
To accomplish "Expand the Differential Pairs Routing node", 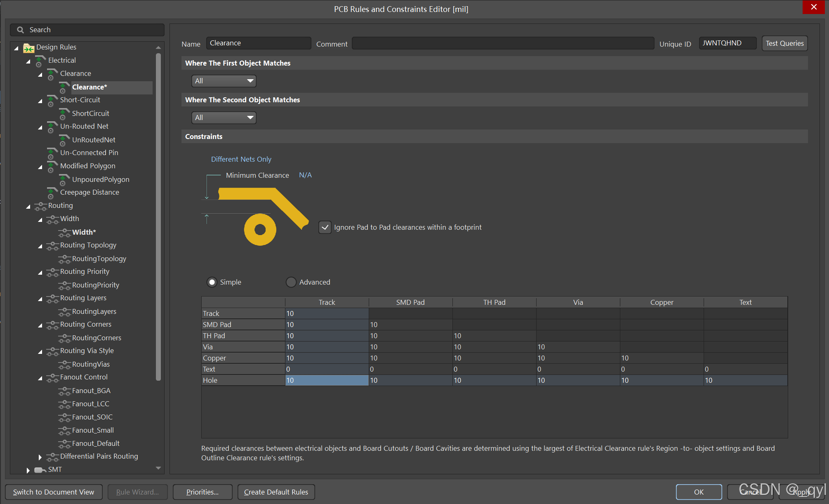I will [40, 457].
